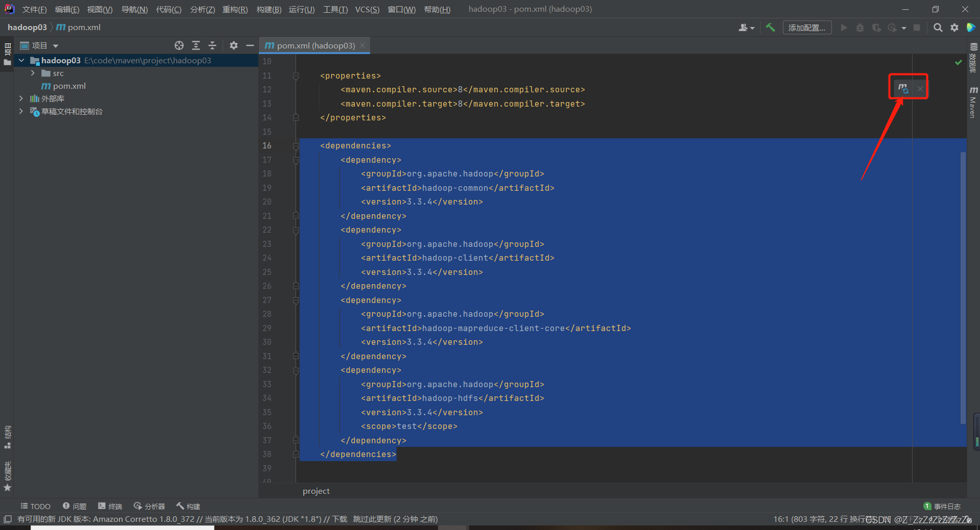Open the 分析器 profiler tool window
The width and height of the screenshot is (980, 530).
[x=149, y=506]
